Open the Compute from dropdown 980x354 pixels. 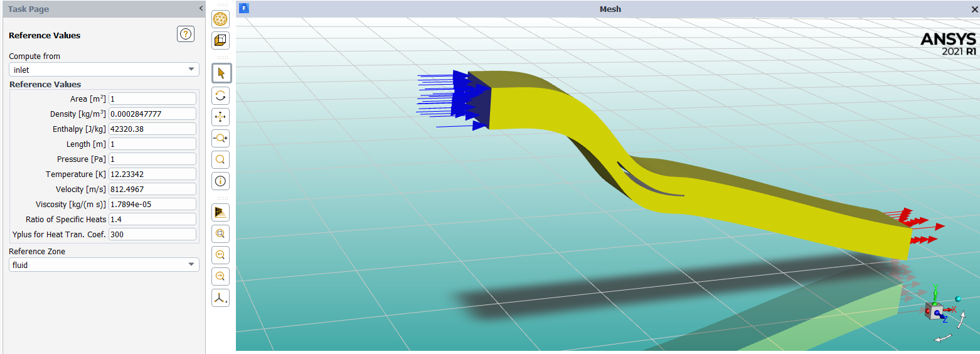pyautogui.click(x=104, y=70)
